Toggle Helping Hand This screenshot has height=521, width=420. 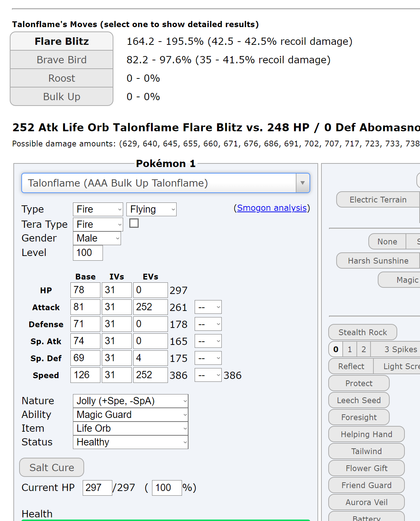point(367,434)
